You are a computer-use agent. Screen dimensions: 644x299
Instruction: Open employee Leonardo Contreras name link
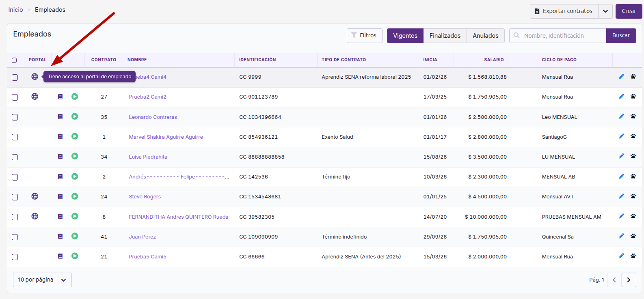point(153,117)
